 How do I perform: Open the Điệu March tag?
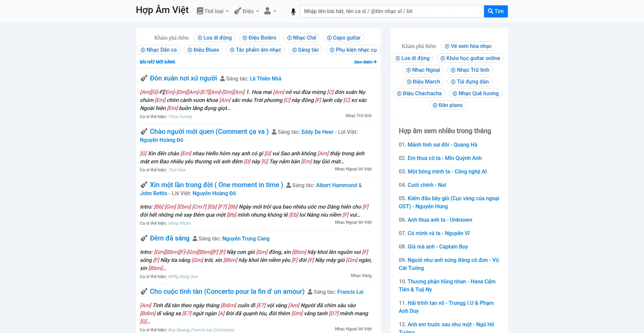coord(423,82)
